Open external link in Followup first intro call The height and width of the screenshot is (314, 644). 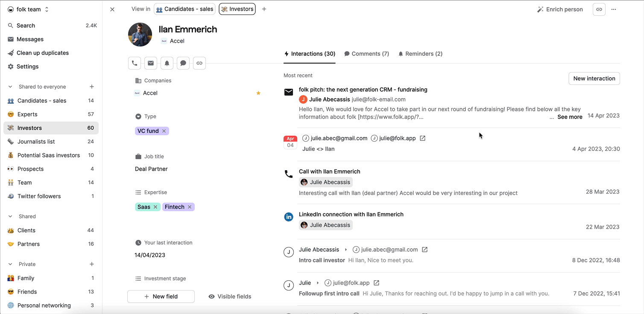[x=376, y=283]
